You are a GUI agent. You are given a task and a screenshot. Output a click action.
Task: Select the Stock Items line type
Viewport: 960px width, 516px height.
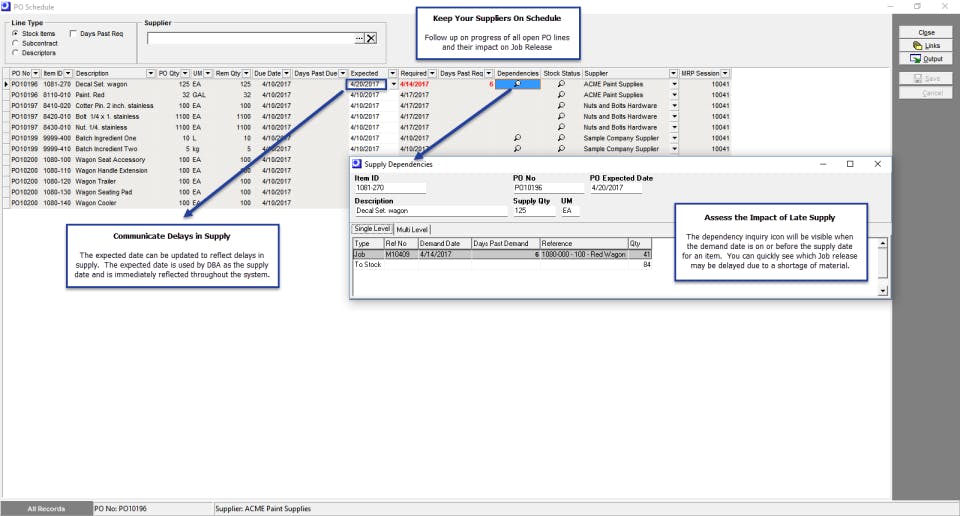coord(15,34)
